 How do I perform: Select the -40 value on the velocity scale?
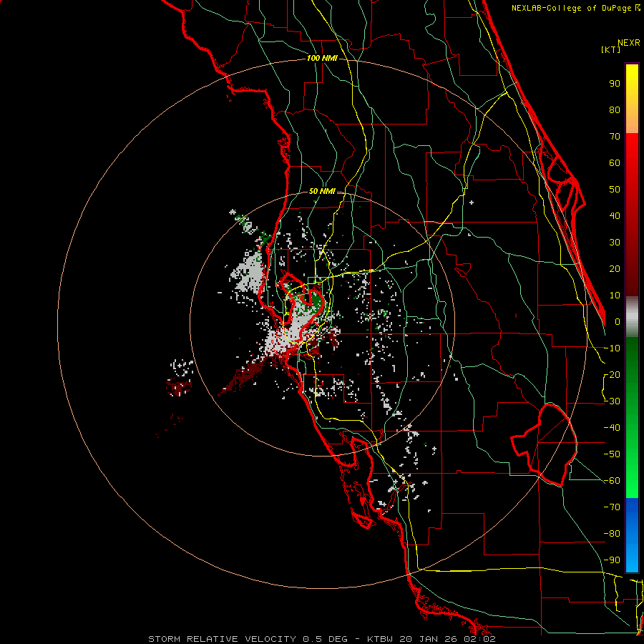coord(612,428)
